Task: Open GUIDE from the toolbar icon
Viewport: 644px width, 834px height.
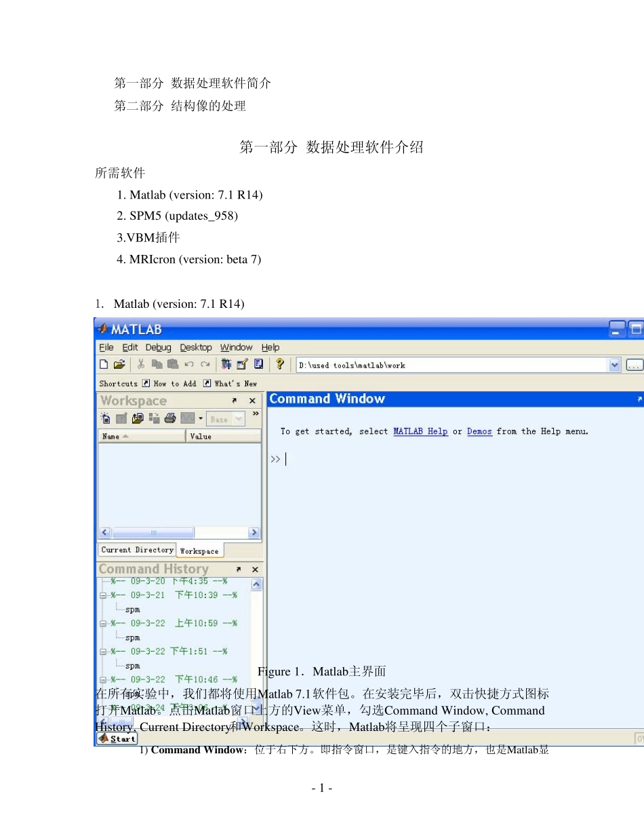Action: point(243,365)
